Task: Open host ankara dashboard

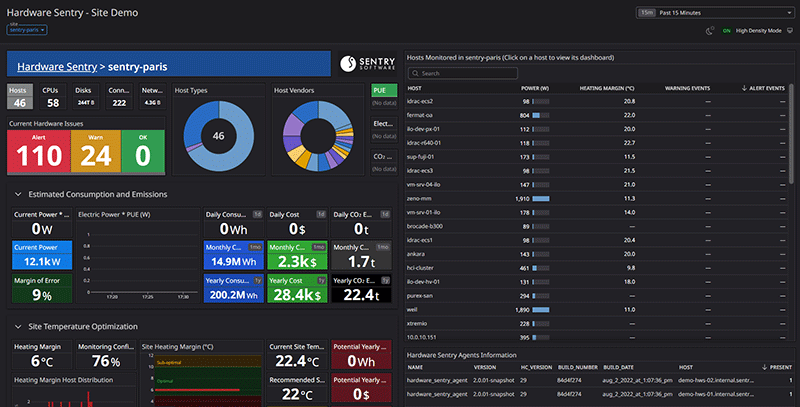Action: (415, 254)
